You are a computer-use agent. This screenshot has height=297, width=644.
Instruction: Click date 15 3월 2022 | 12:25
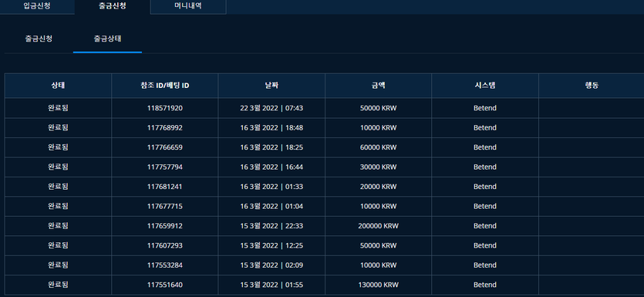click(x=271, y=245)
